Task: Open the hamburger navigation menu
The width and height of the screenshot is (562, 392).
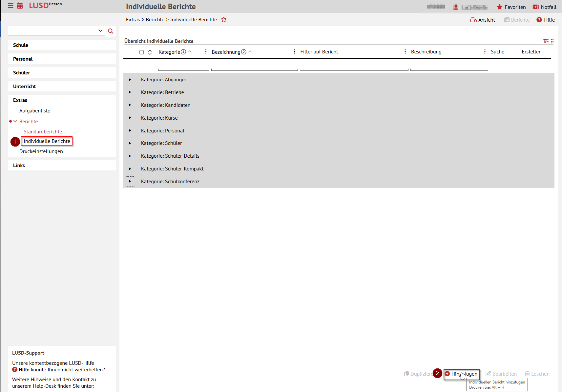Action: [x=10, y=6]
